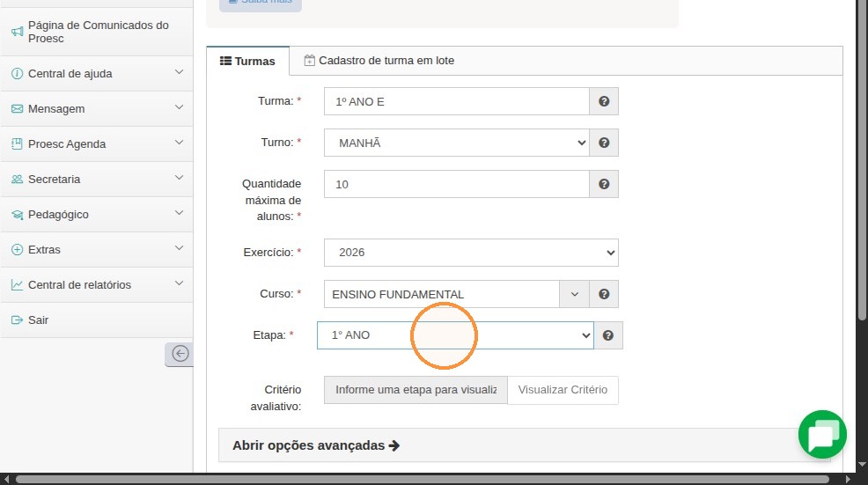Open the Etapa dropdown showing 1º ANO
Screen dimensions: 868x485
tap(455, 335)
